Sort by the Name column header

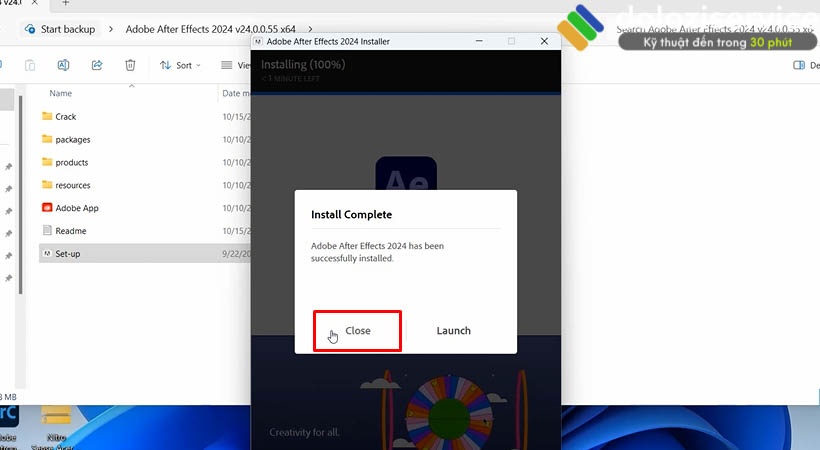[61, 93]
